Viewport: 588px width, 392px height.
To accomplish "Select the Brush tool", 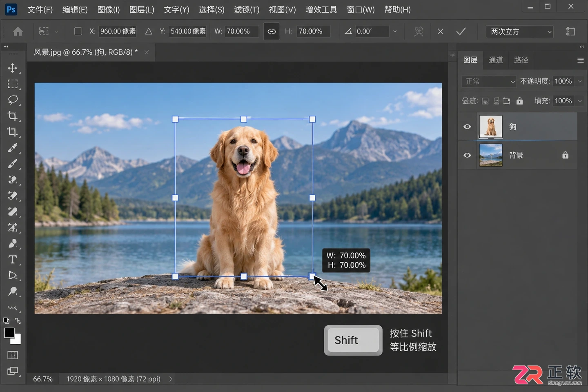I will coord(13,164).
